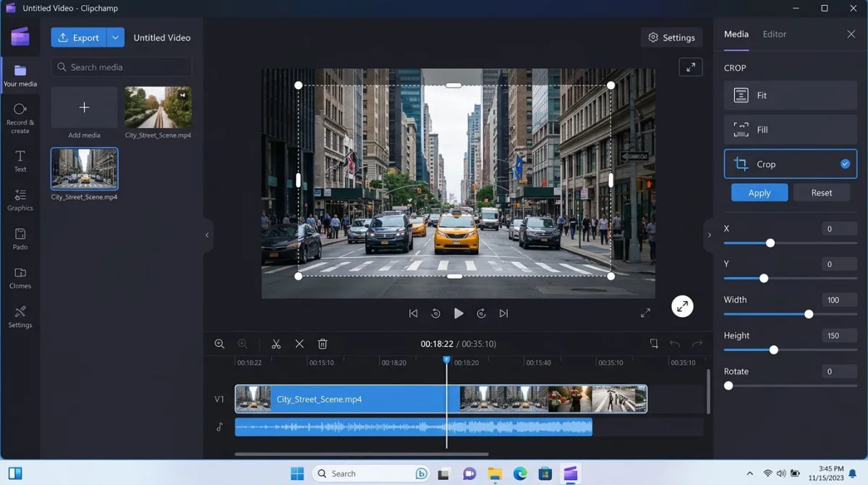Skip to the start of the video
868x485 pixels.
click(413, 313)
